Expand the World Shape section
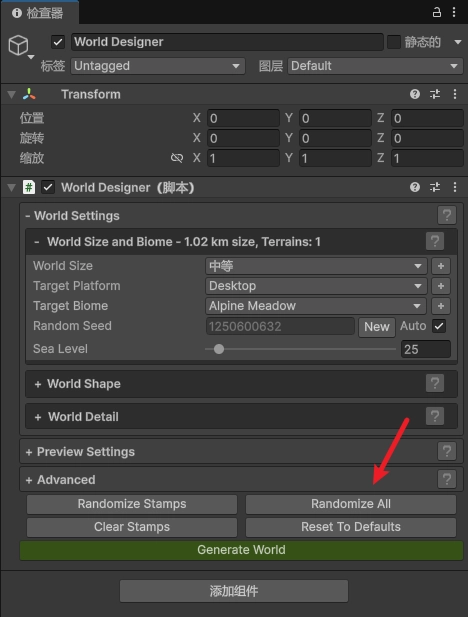The width and height of the screenshot is (468, 617). 78,384
